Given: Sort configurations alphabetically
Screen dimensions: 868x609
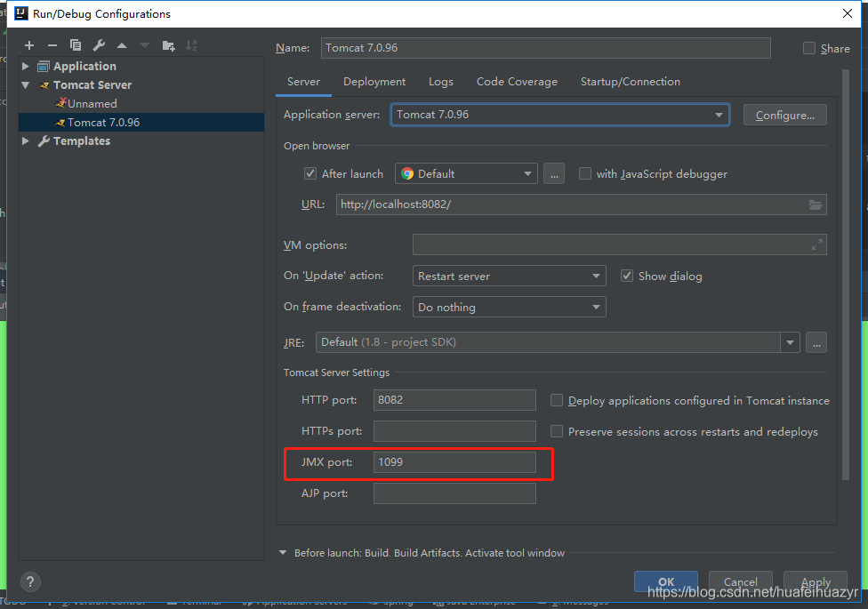Looking at the screenshot, I should tap(191, 45).
